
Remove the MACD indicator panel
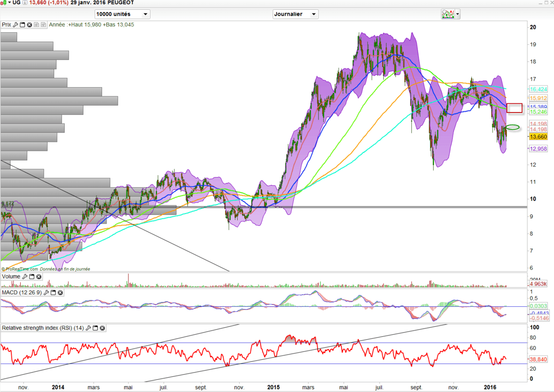(x=60, y=293)
